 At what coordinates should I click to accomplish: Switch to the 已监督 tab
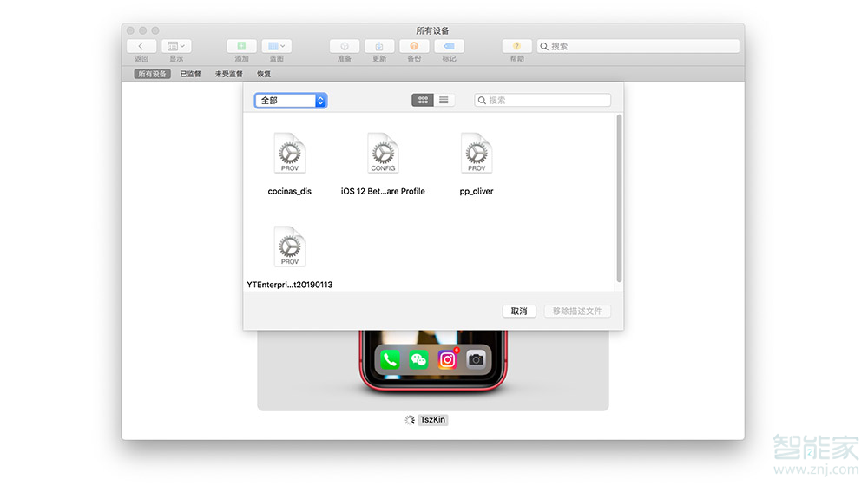click(190, 74)
